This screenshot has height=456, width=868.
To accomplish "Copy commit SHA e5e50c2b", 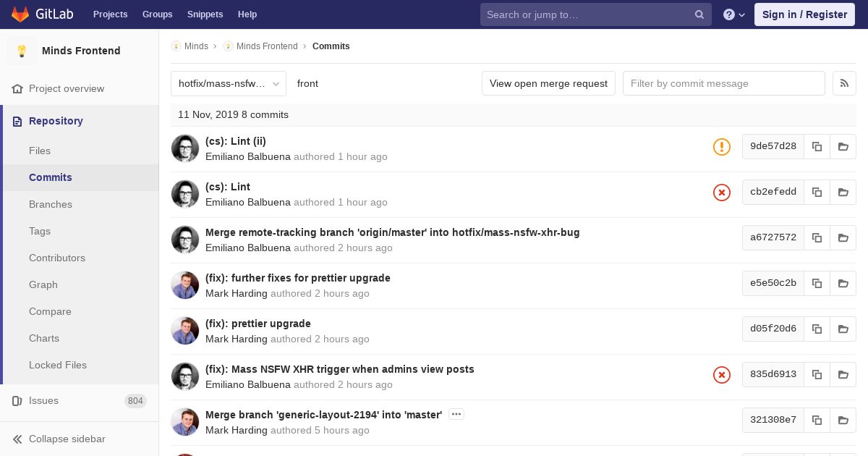I will 817,283.
